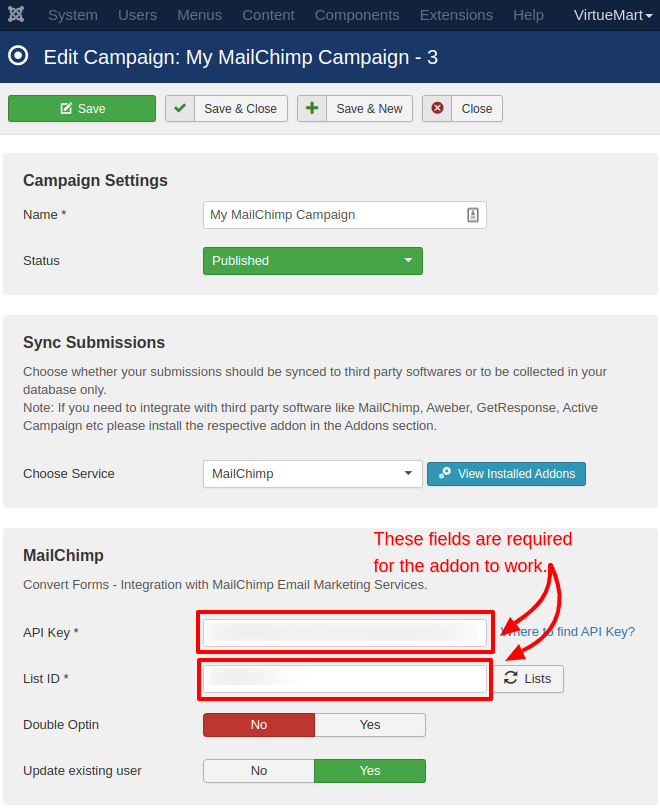Viewport: 660px width, 808px height.
Task: Click the gears icon on View Installed Addons
Action: tap(445, 473)
